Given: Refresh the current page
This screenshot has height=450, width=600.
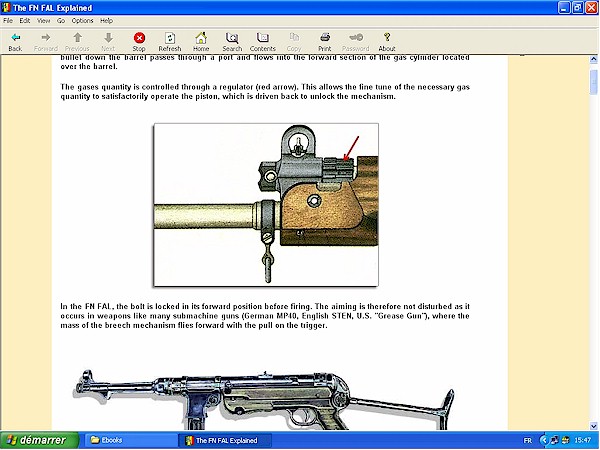Looking at the screenshot, I should (x=170, y=42).
